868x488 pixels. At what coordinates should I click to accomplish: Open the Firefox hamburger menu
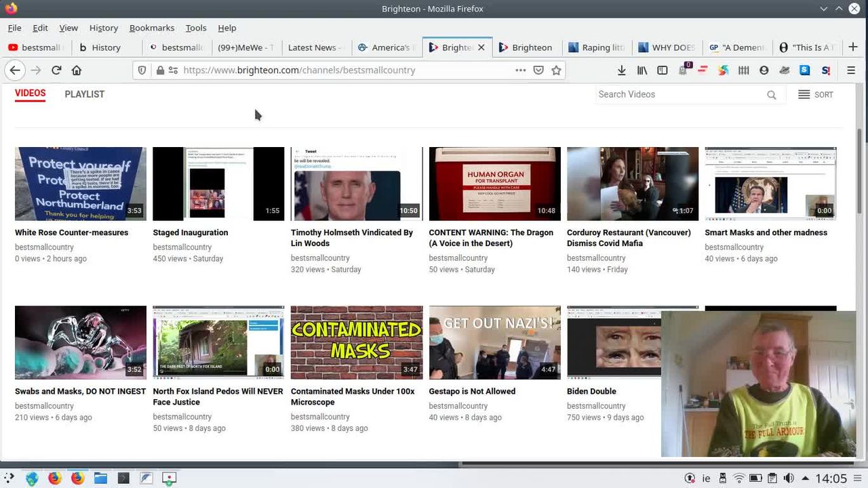click(851, 70)
